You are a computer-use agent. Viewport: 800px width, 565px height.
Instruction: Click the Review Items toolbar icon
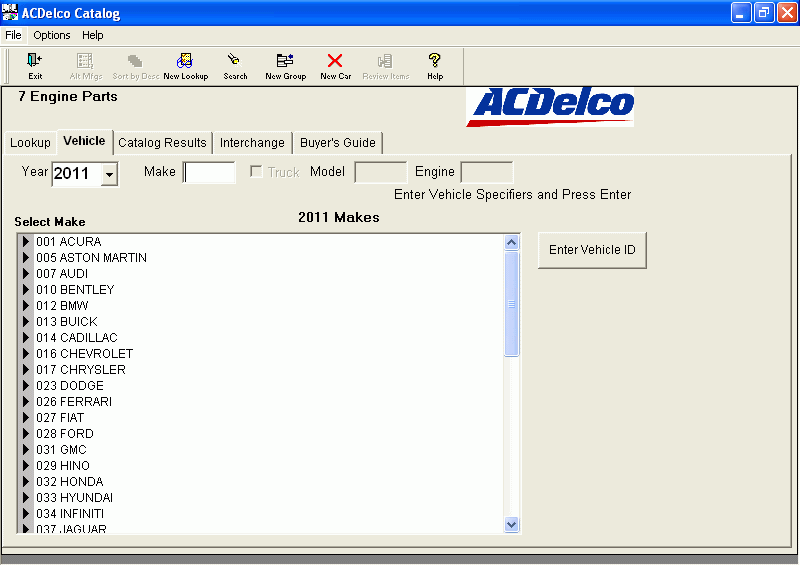coord(385,62)
